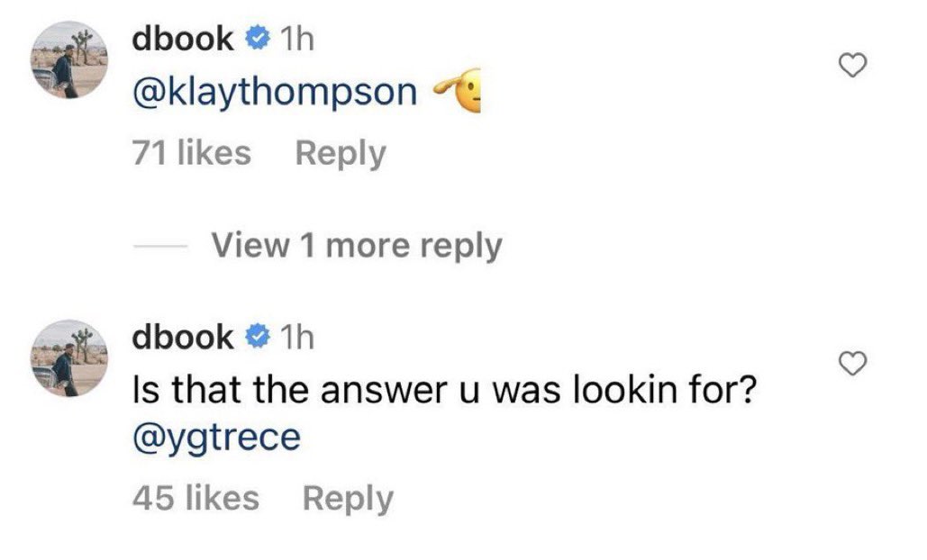This screenshot has height=560, width=927.
Task: View the 45 likes list
Action: [x=195, y=498]
